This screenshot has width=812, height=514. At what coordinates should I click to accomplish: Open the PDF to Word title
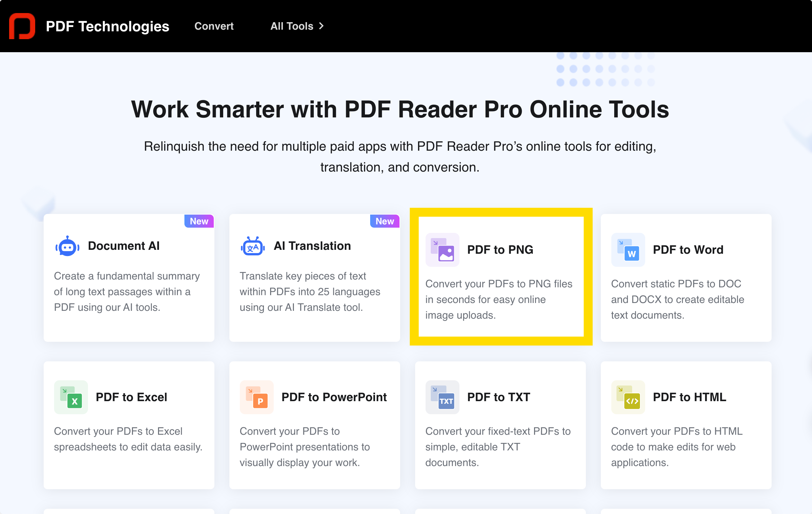click(x=688, y=250)
